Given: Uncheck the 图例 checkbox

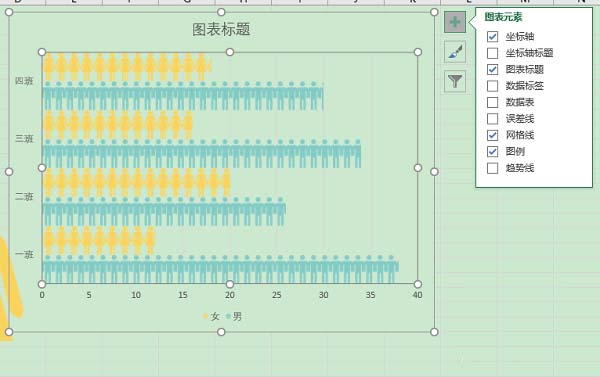Looking at the screenshot, I should tap(492, 152).
